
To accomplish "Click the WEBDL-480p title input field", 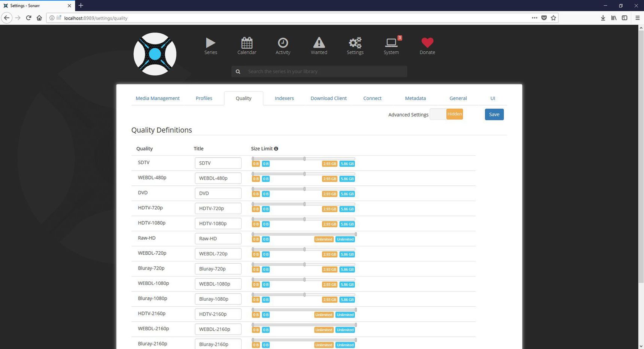I will [218, 178].
